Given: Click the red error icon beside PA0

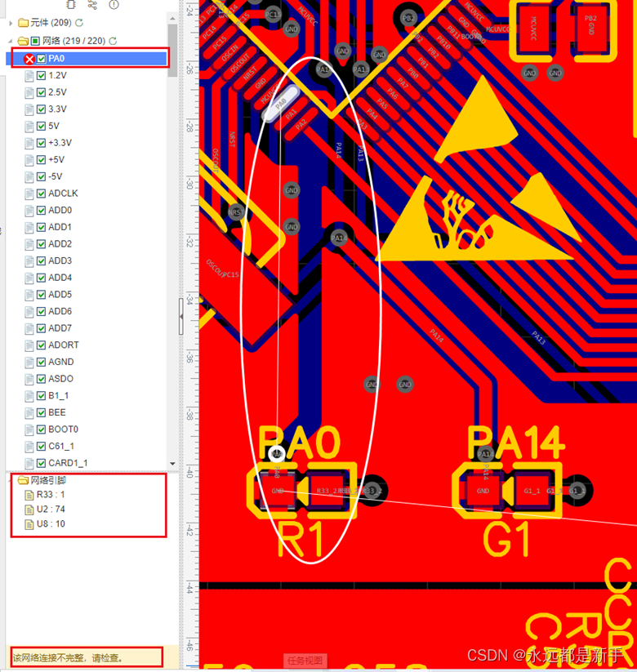Looking at the screenshot, I should click(29, 59).
